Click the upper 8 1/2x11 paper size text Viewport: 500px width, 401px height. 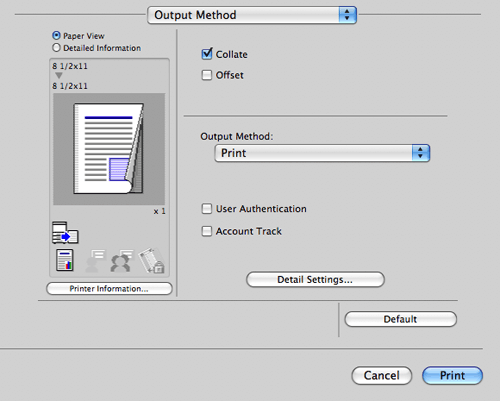pos(70,66)
